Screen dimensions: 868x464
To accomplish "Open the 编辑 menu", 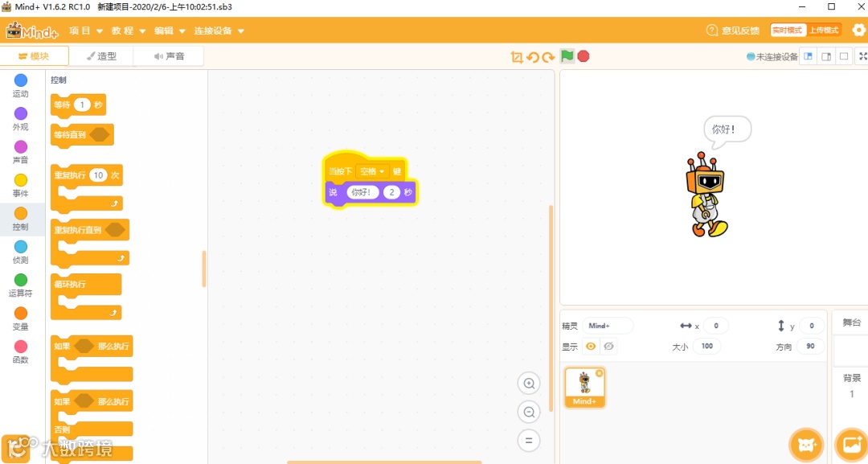I will (170, 31).
